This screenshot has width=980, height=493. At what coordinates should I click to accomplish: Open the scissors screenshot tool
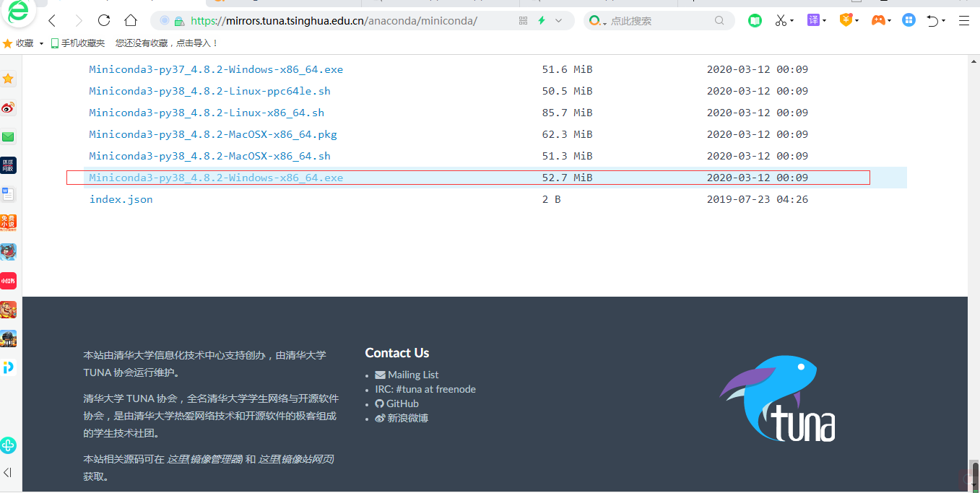coord(781,20)
